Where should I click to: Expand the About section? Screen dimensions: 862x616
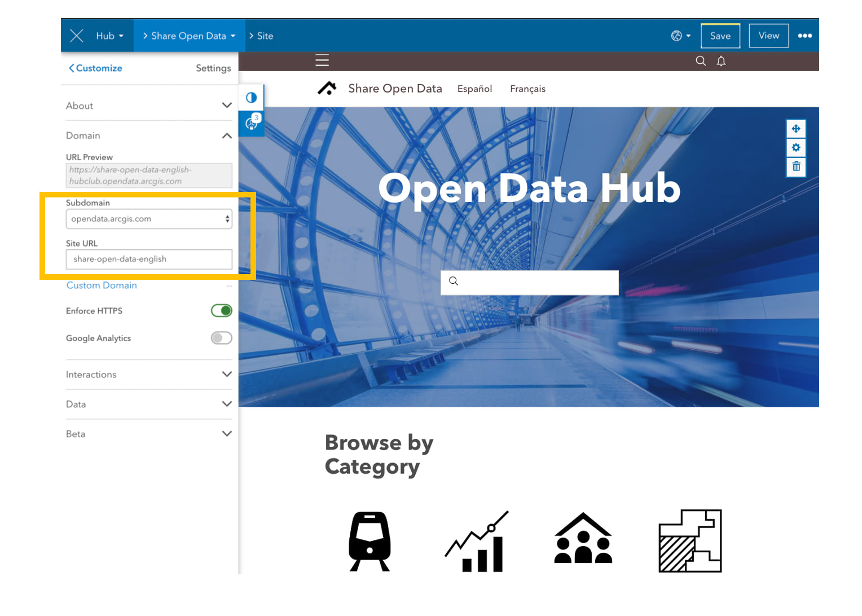[x=149, y=105]
